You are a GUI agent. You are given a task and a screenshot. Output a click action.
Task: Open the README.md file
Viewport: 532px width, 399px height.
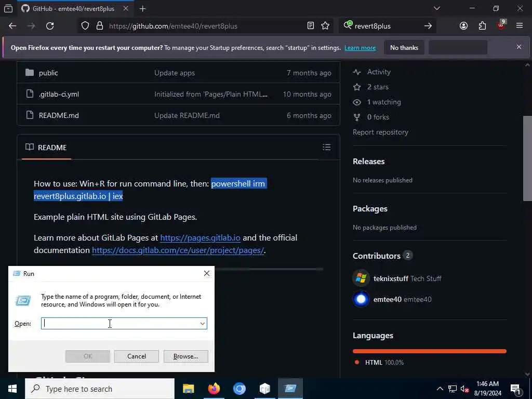click(x=59, y=115)
